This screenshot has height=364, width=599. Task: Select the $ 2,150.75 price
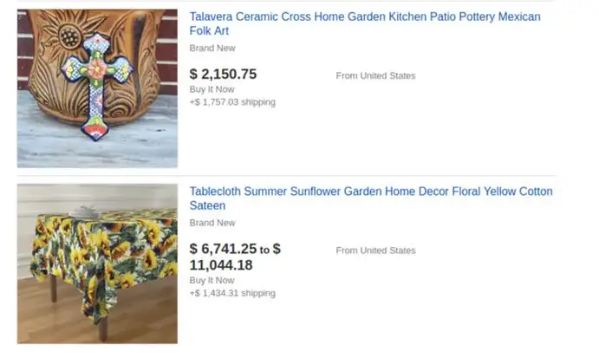pyautogui.click(x=223, y=74)
